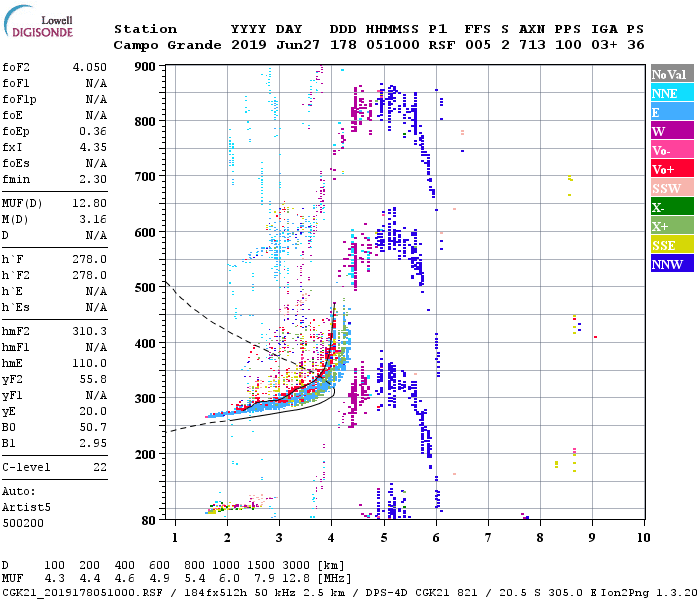Click the Campo Grande station name
700x600 pixels.
point(167,45)
